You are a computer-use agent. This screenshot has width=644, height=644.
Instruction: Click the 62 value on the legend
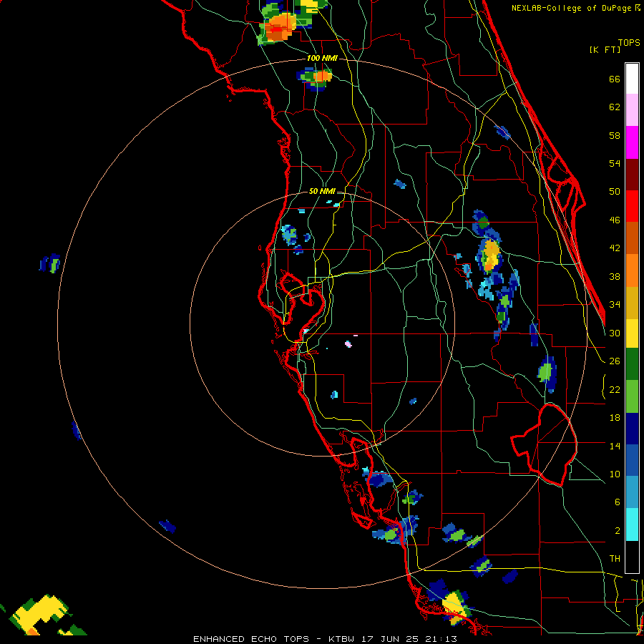click(615, 107)
